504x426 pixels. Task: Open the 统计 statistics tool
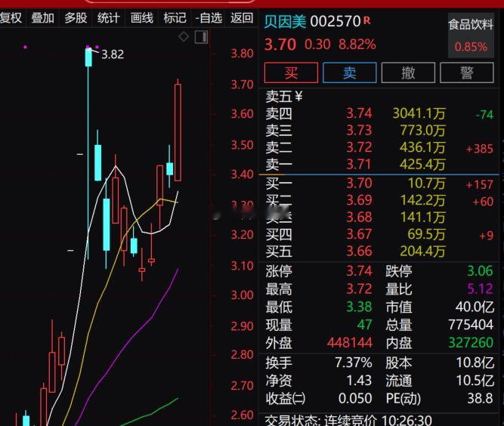coord(109,17)
